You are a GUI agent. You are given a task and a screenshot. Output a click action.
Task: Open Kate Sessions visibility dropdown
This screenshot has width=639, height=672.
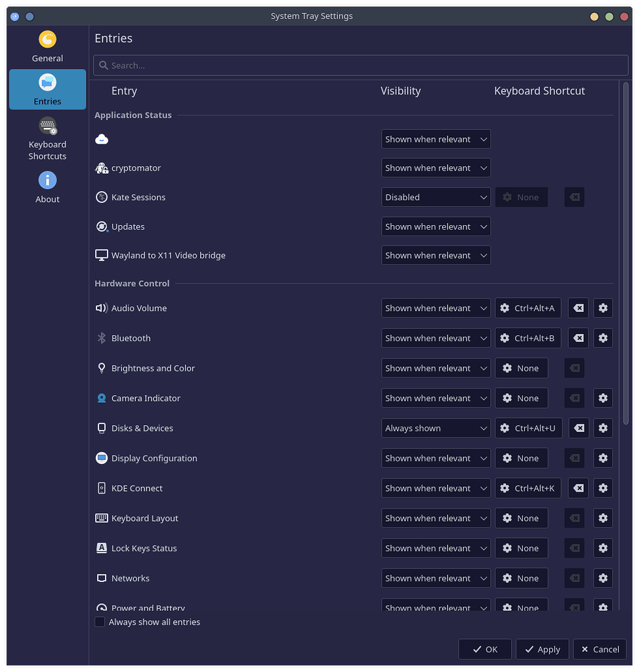coord(436,198)
